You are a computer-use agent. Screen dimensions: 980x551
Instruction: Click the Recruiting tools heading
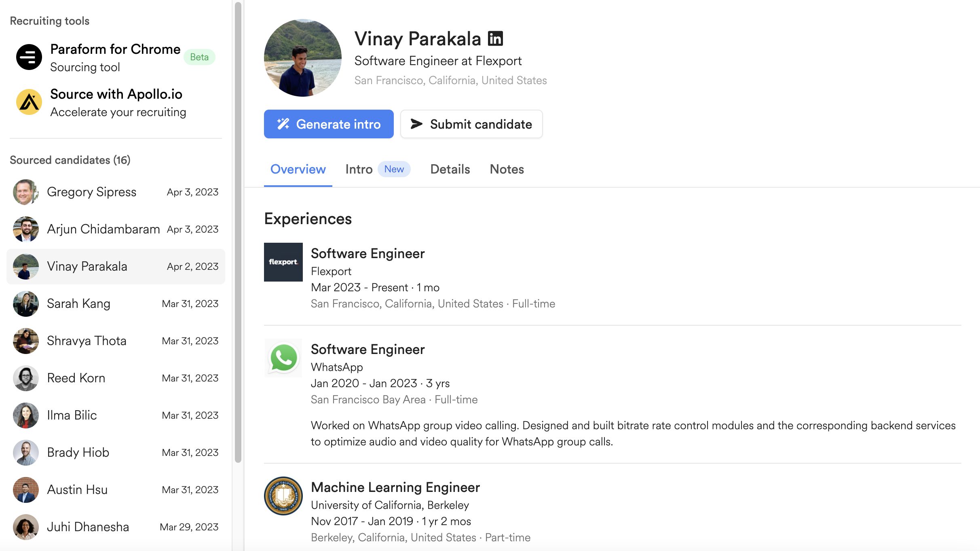(x=49, y=21)
